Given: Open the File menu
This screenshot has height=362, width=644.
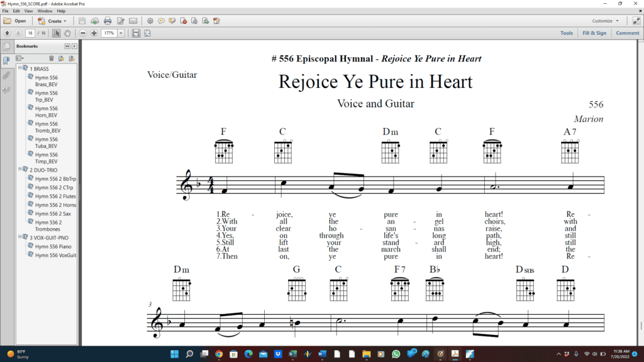Looking at the screenshot, I should point(5,11).
